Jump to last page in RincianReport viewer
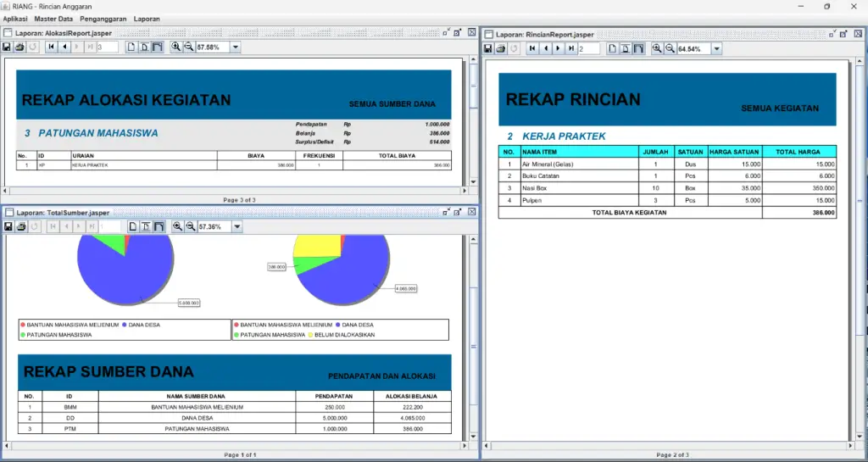 571,49
